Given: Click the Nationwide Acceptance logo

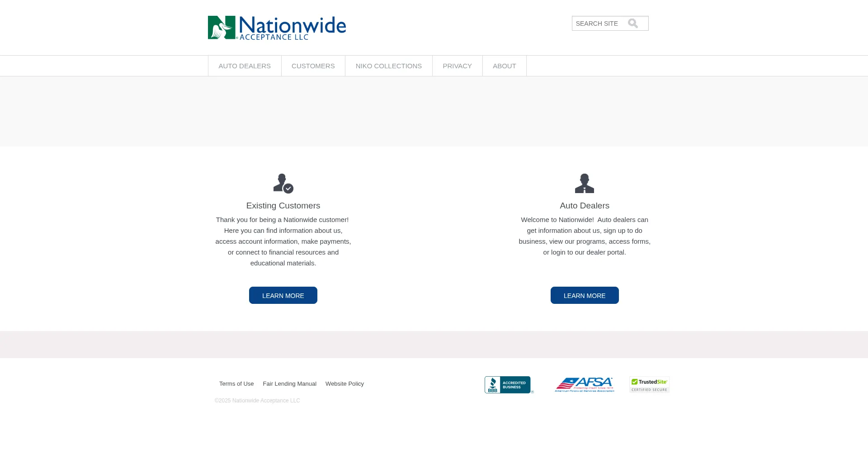Looking at the screenshot, I should (277, 27).
